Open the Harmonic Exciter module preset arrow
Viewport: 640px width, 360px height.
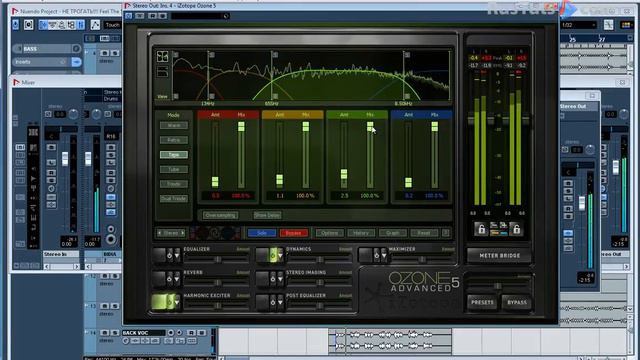pos(177,302)
